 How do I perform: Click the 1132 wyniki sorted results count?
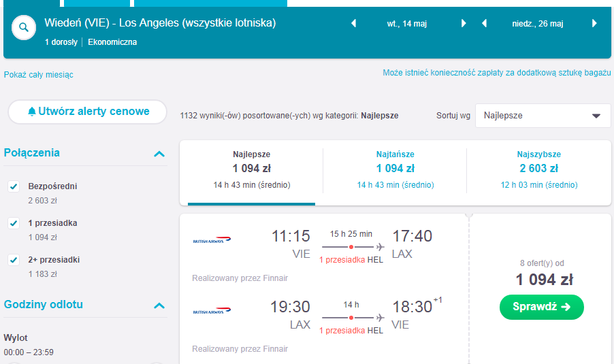289,116
